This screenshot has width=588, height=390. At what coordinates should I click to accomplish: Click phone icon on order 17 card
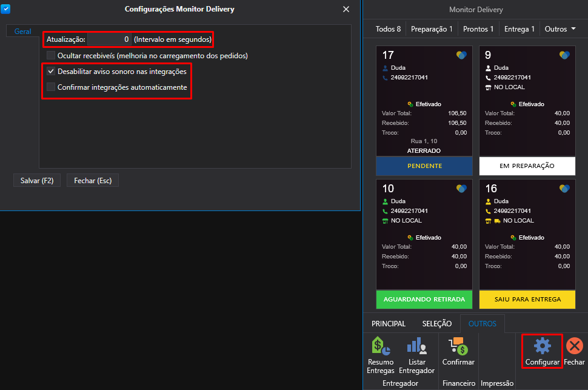tap(385, 78)
